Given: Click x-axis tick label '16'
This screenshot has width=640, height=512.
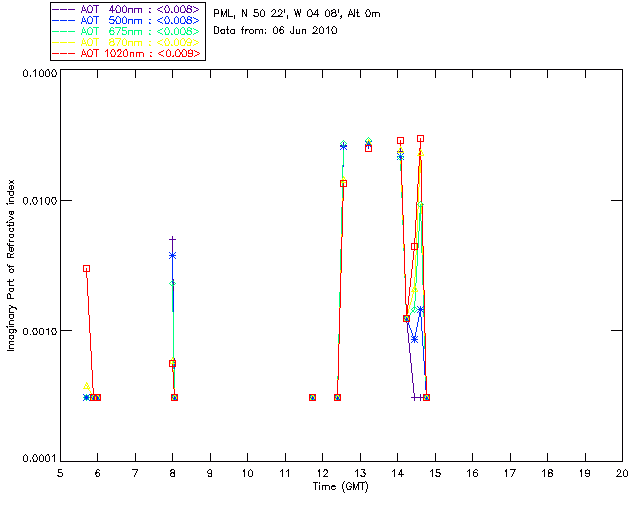Looking at the screenshot, I should (473, 473).
